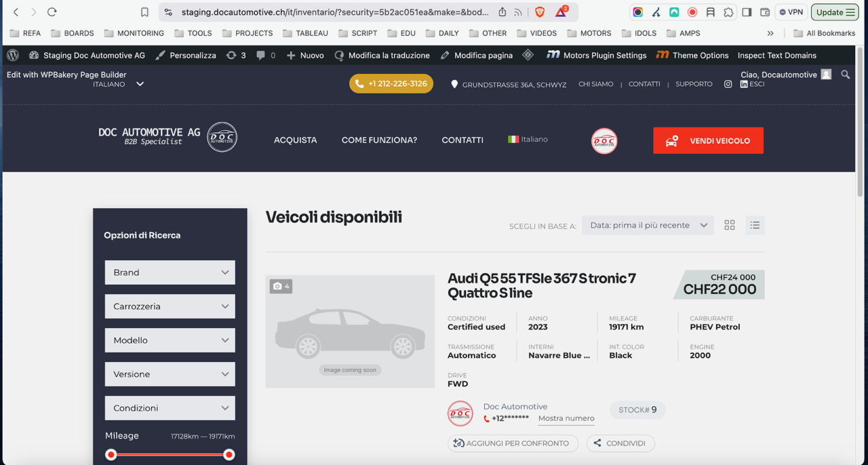This screenshot has height=465, width=868.
Task: Open Brave Rewards triangle icon
Action: tap(561, 12)
